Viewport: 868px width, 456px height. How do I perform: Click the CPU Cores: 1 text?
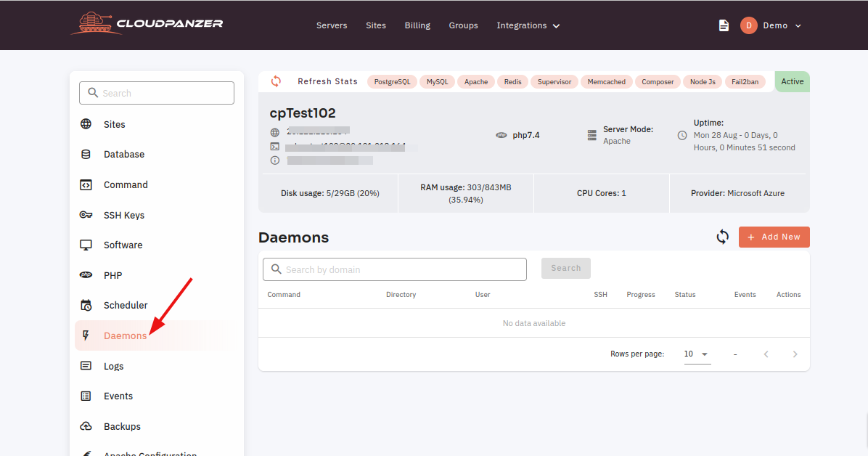(601, 193)
